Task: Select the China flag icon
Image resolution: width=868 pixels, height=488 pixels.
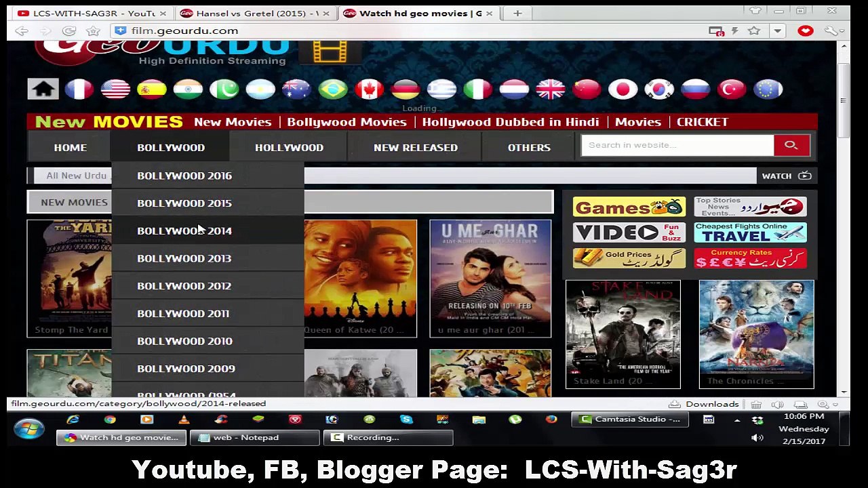Action: (x=587, y=89)
